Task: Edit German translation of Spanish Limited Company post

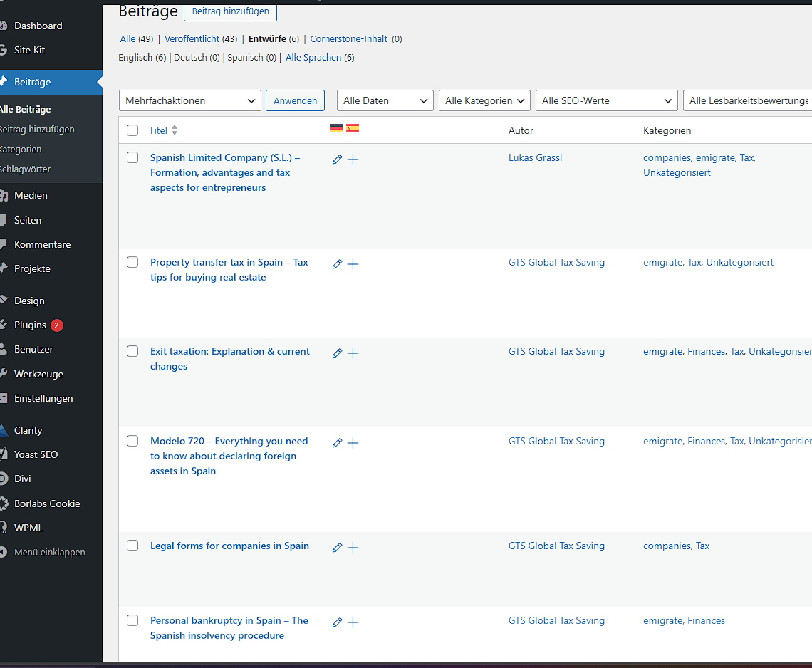Action: pyautogui.click(x=337, y=160)
